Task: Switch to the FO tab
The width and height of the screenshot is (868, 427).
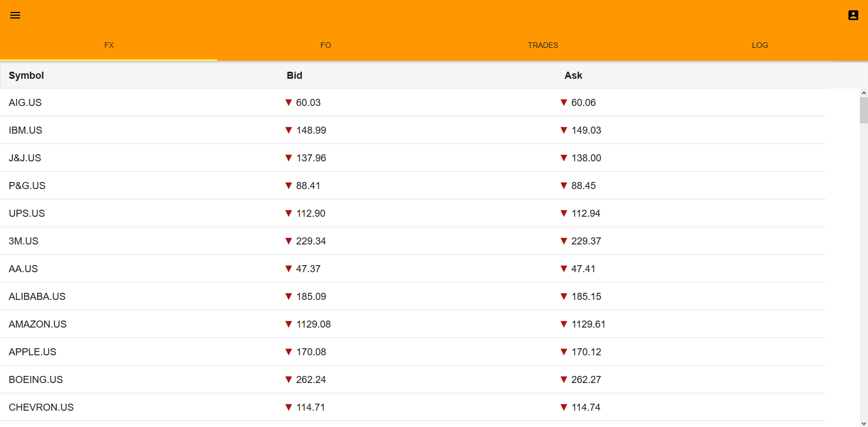Action: click(x=326, y=45)
